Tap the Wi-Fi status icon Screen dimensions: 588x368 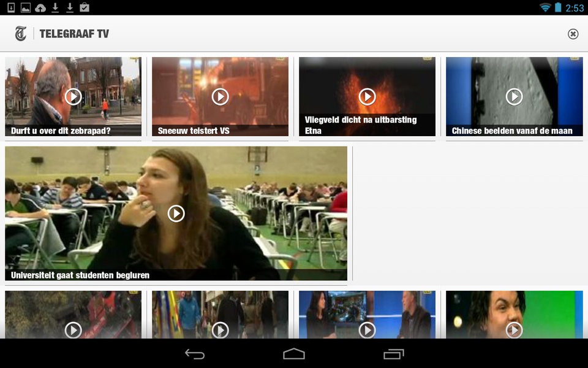point(545,7)
